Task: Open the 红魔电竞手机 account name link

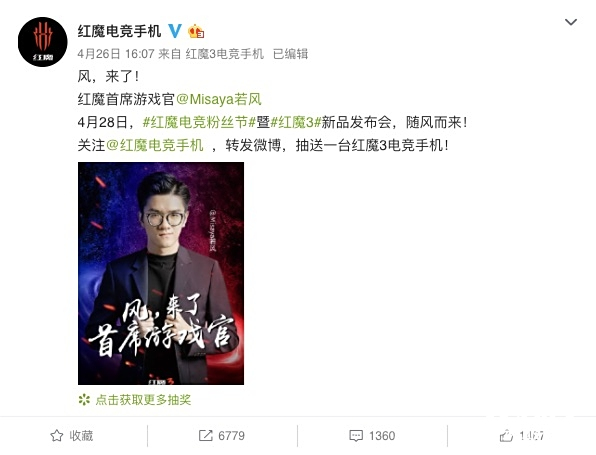Action: (x=119, y=31)
